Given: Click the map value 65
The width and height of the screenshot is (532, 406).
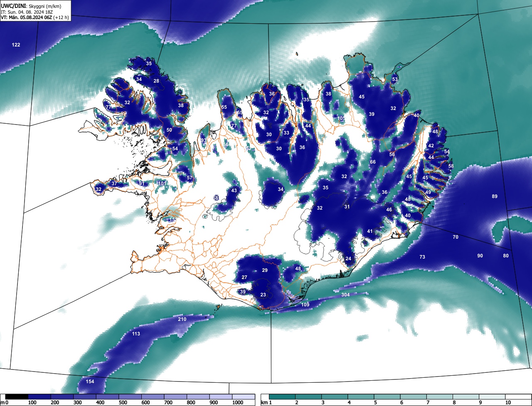Looking at the screenshot, I should click(x=240, y=113).
